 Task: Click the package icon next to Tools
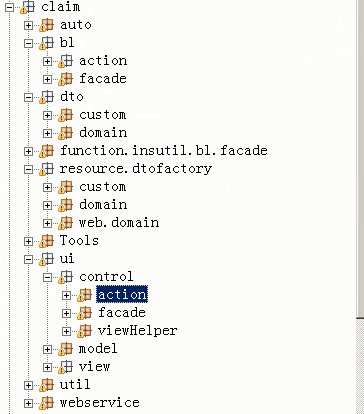coord(46,241)
